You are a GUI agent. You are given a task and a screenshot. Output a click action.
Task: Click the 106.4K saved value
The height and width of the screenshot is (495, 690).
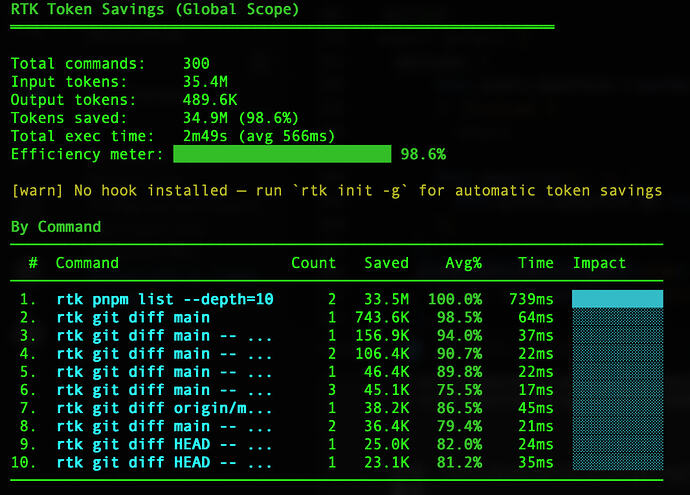pyautogui.click(x=382, y=354)
